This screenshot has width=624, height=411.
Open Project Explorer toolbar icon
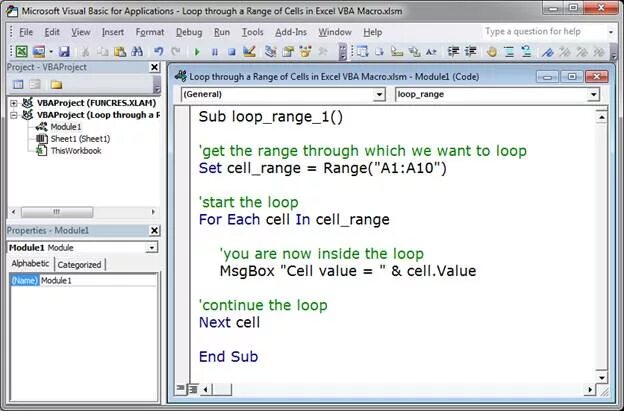point(271,51)
